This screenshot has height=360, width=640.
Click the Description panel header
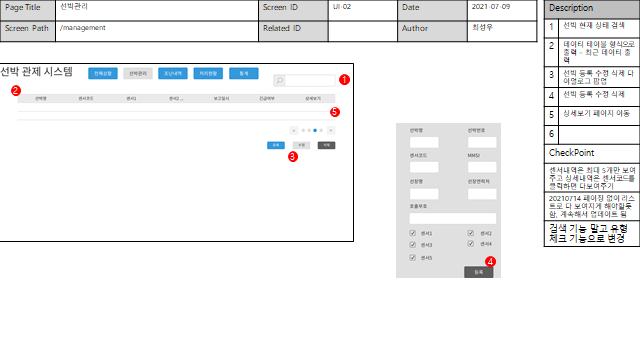pos(592,8)
